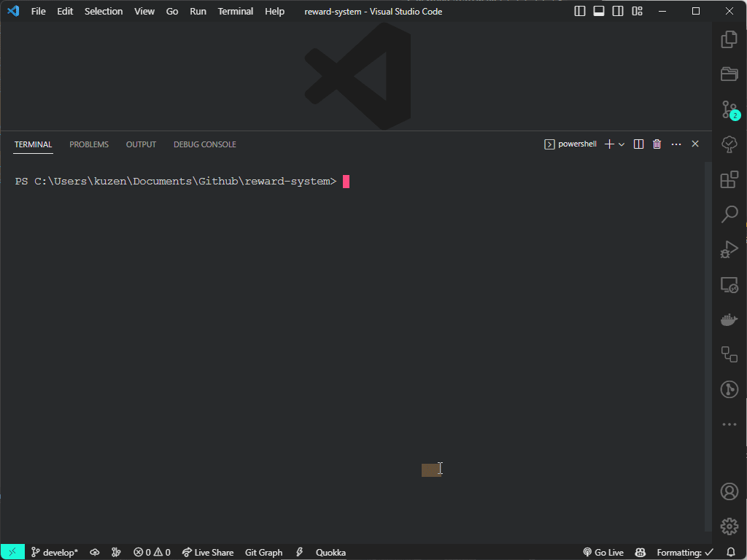Open the Manage gear icon
The image size is (747, 560).
pos(729,526)
